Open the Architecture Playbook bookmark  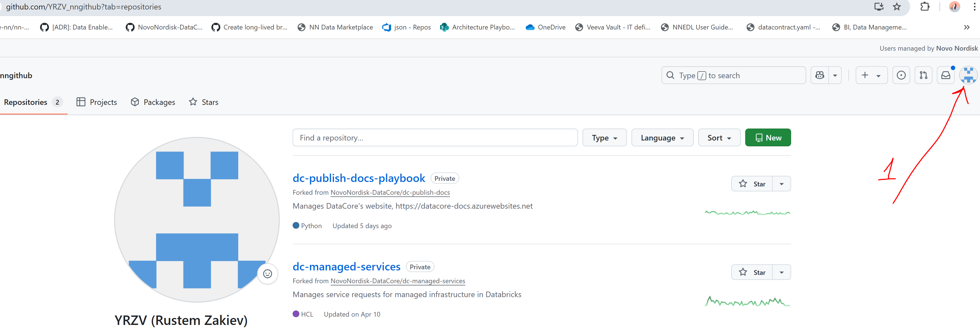pos(477,27)
